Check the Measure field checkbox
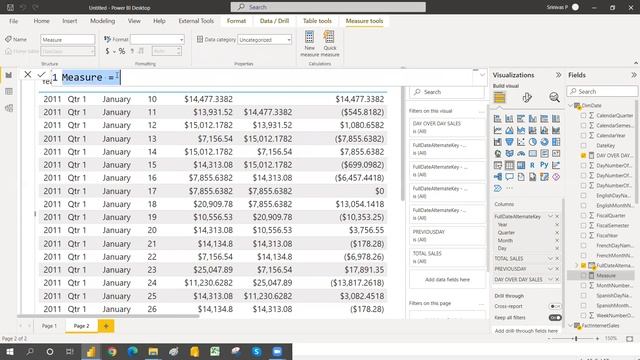The width and height of the screenshot is (640, 360). [x=583, y=276]
